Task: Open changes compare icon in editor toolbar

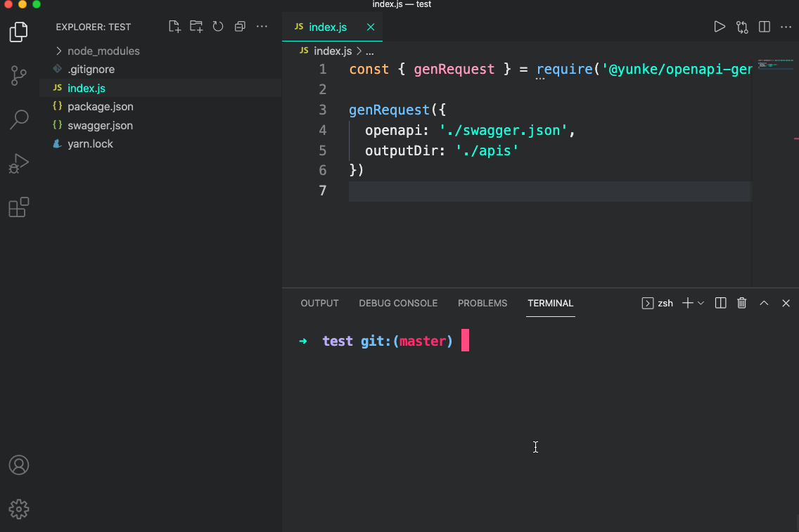Action: tap(742, 27)
